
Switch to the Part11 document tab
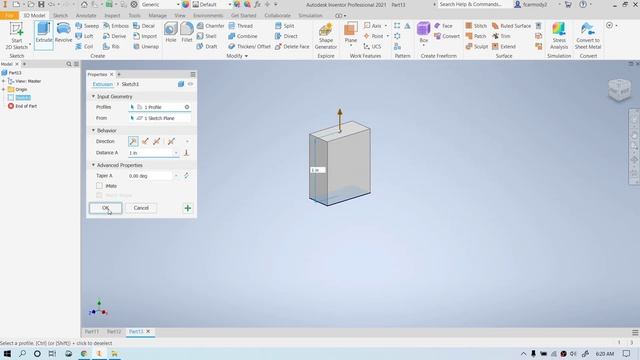click(x=92, y=332)
